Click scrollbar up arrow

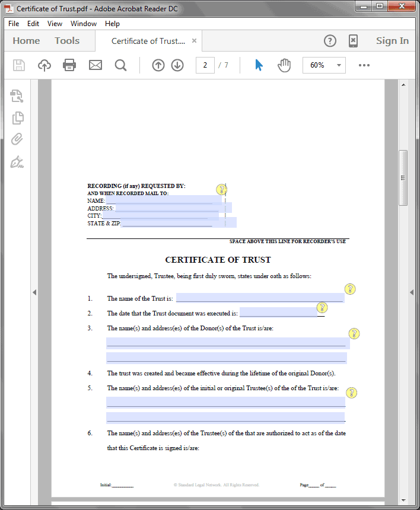coord(403,85)
